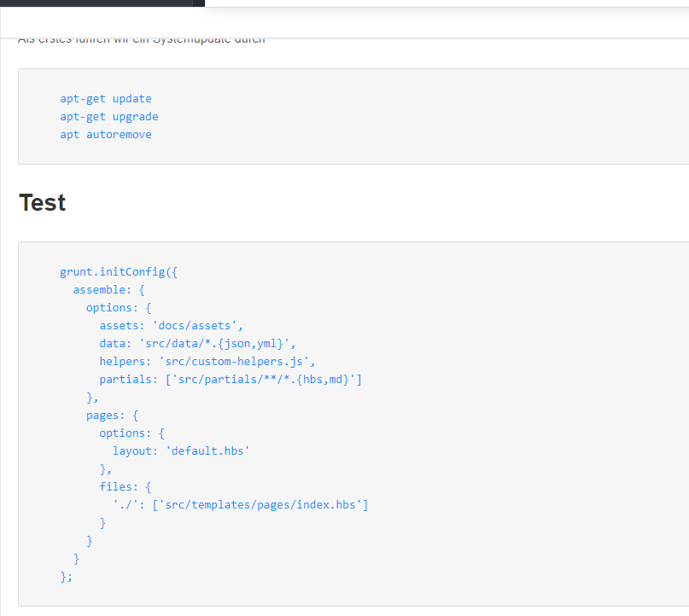Click the 'files: {' line
This screenshot has width=689, height=616.
[126, 487]
